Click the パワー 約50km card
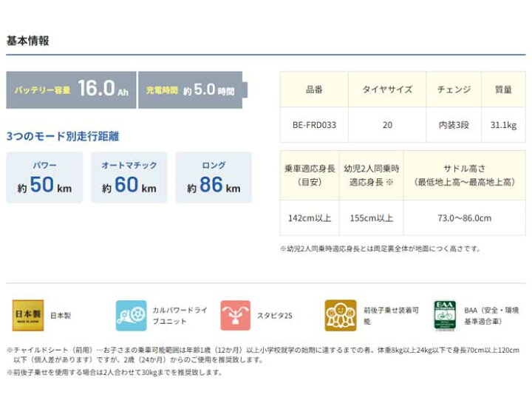 click(44, 177)
